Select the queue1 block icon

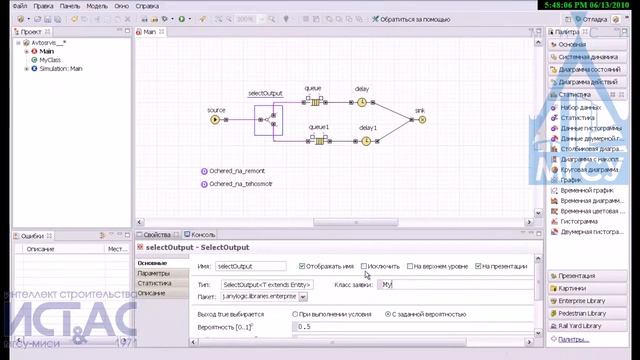[319, 141]
